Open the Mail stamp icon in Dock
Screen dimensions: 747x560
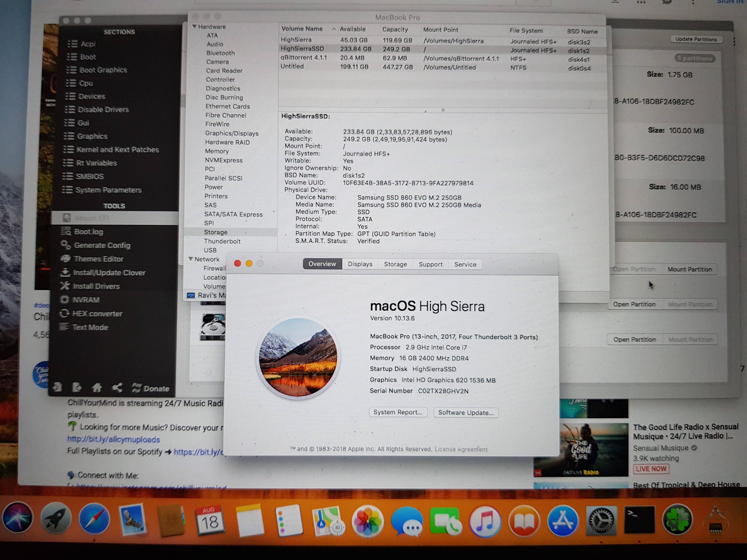tap(133, 519)
